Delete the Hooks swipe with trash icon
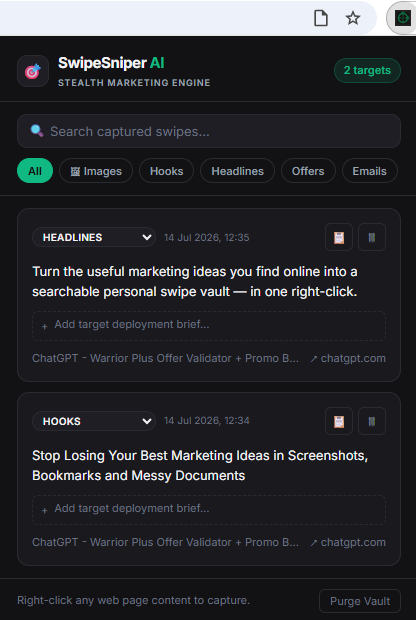Screen dimensions: 416x620 pyautogui.click(x=372, y=421)
